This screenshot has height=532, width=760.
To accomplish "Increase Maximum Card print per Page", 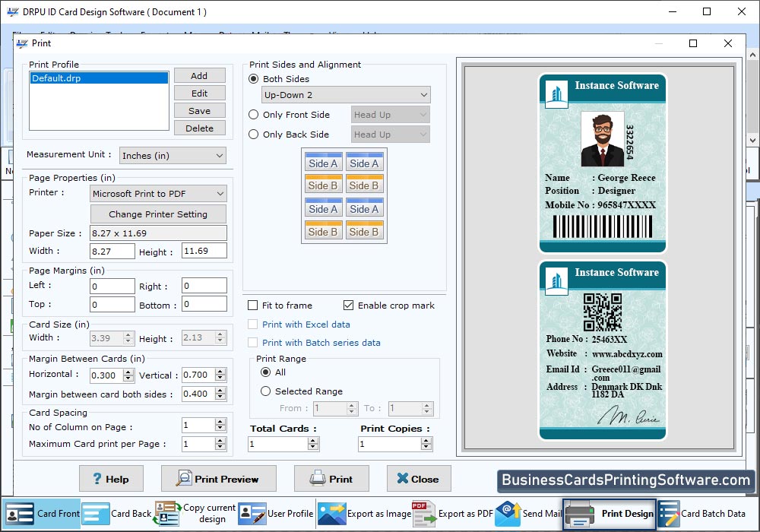I will click(220, 441).
